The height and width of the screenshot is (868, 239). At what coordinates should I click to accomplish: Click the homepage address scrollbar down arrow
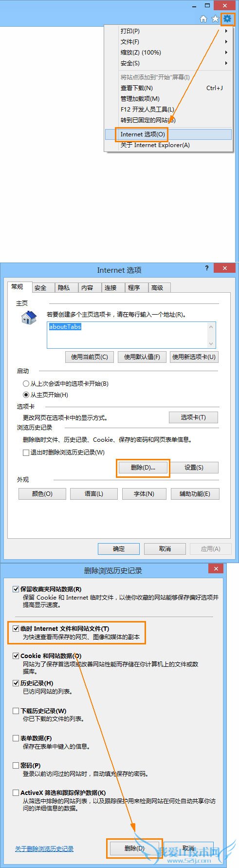pos(211,343)
